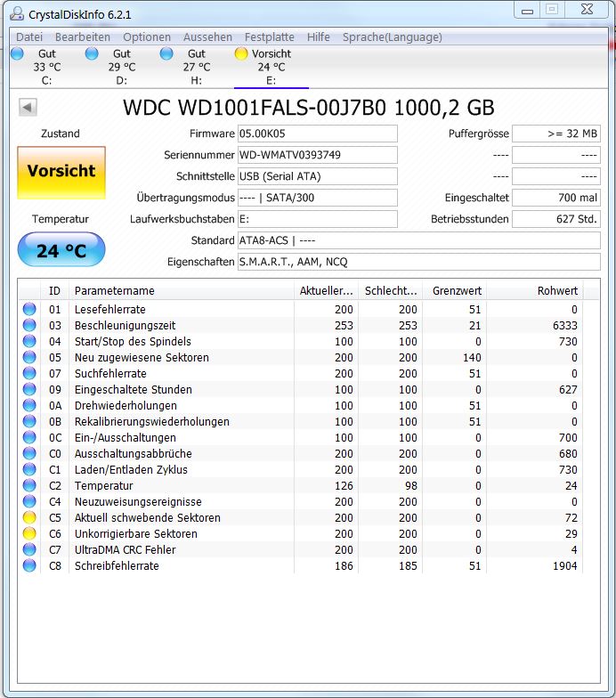The image size is (616, 698).
Task: Click the 'UltraDMA CRC Fehler' parameter name
Action: tap(125, 550)
